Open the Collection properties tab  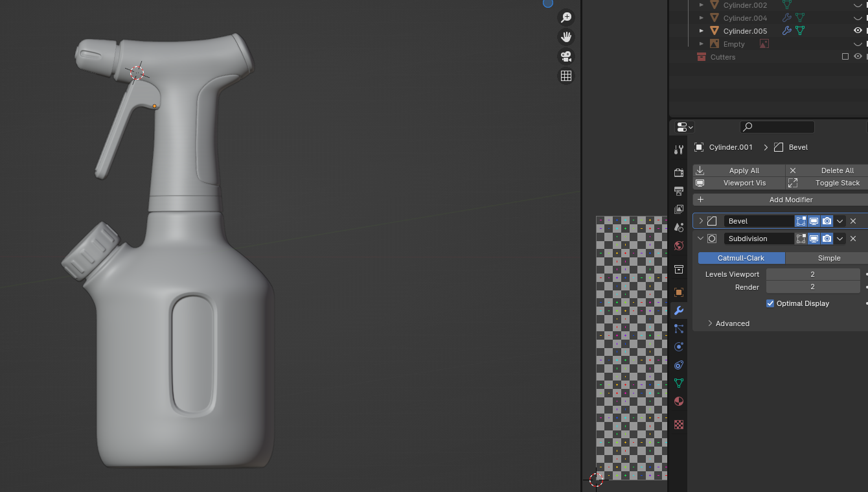tap(679, 269)
